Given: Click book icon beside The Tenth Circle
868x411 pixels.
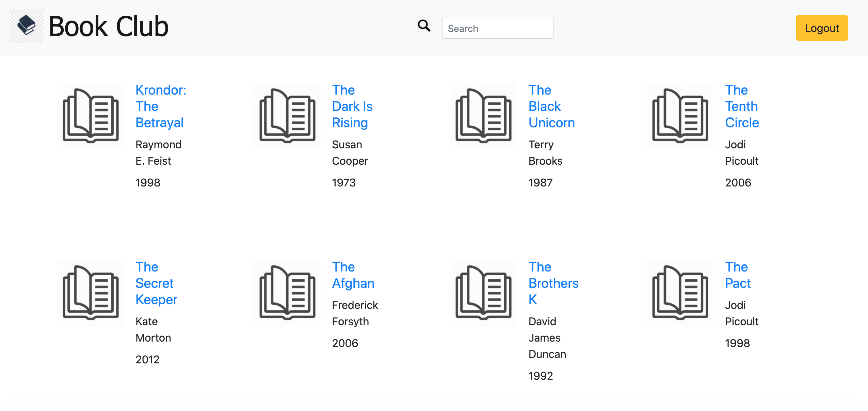Looking at the screenshot, I should [680, 116].
